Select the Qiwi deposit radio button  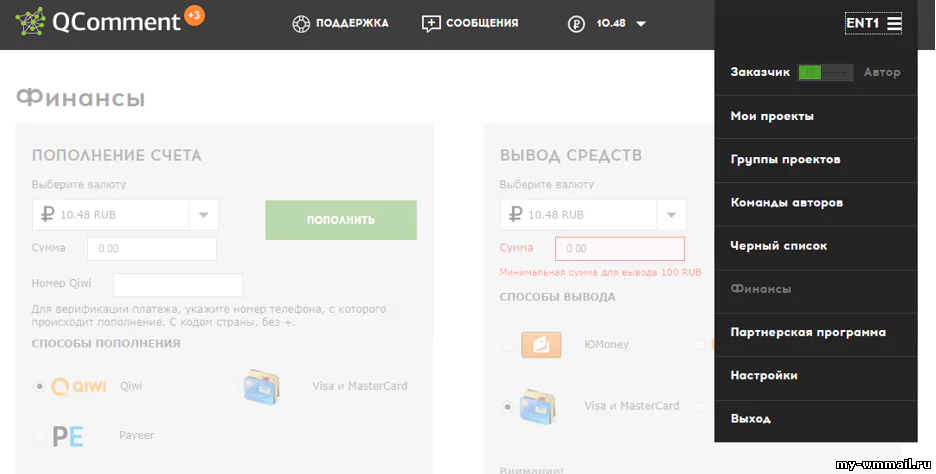(40, 386)
